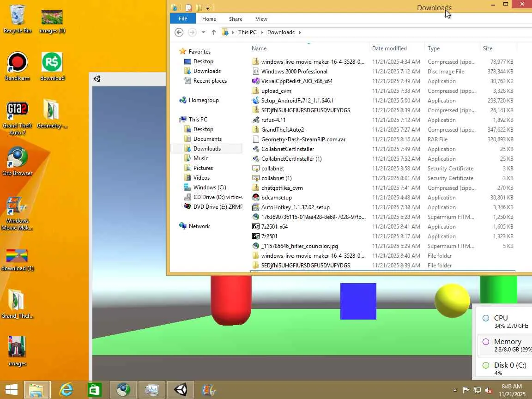Open Homegroup in the navigation pane
This screenshot has height=399, width=532.
click(x=199, y=100)
